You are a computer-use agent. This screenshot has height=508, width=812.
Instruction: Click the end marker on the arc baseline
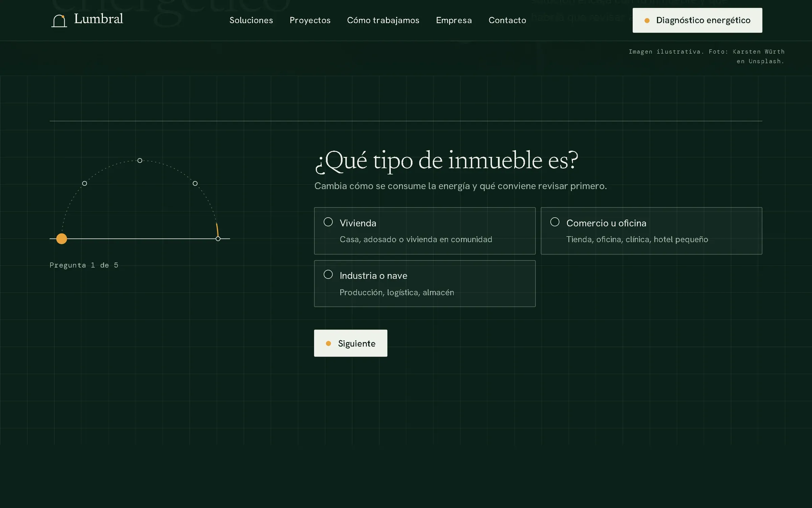point(218,239)
